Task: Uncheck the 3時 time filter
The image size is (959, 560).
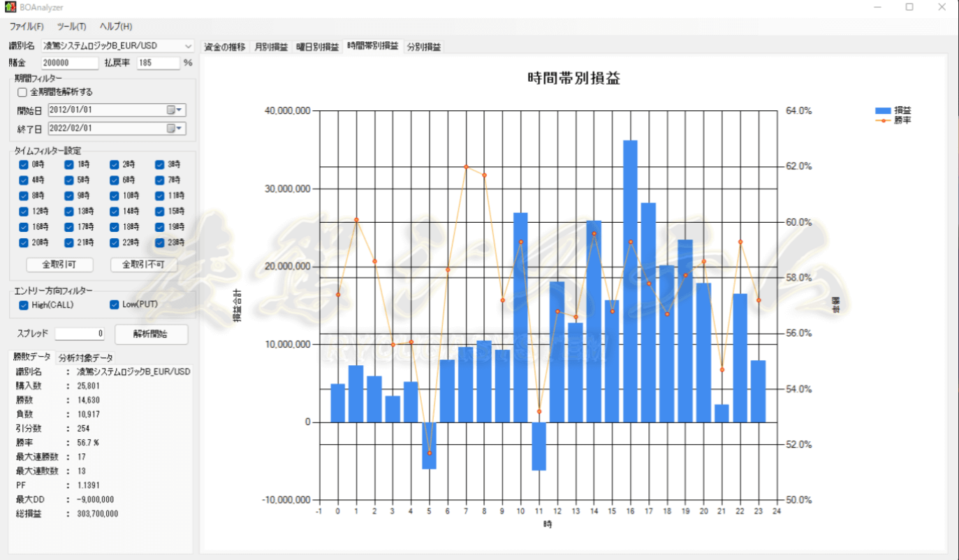Action: pos(159,165)
